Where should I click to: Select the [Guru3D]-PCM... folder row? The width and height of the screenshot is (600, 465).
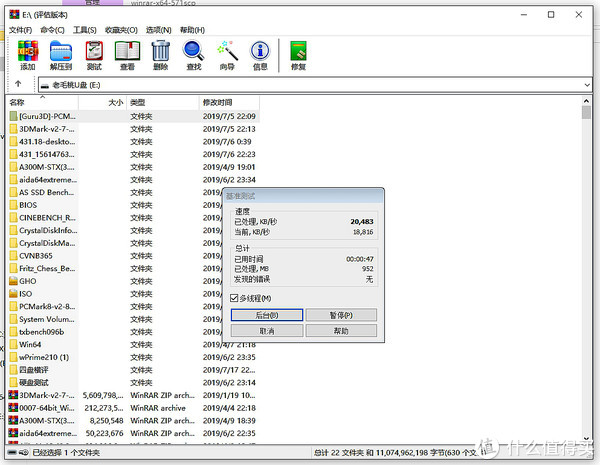click(x=133, y=116)
